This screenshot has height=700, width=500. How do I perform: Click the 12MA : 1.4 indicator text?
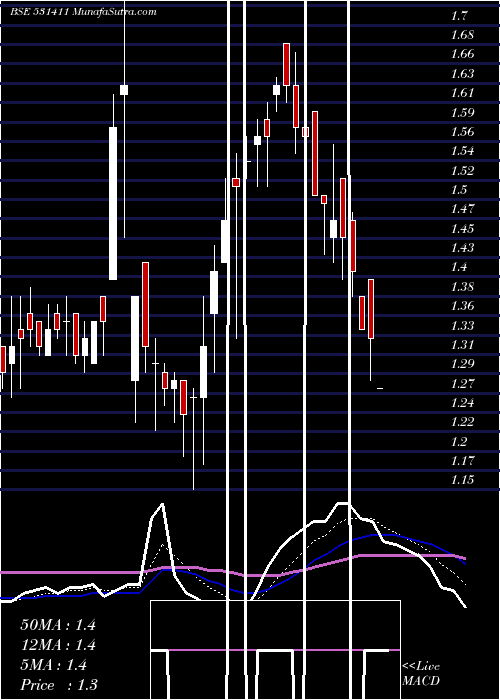tap(58, 645)
